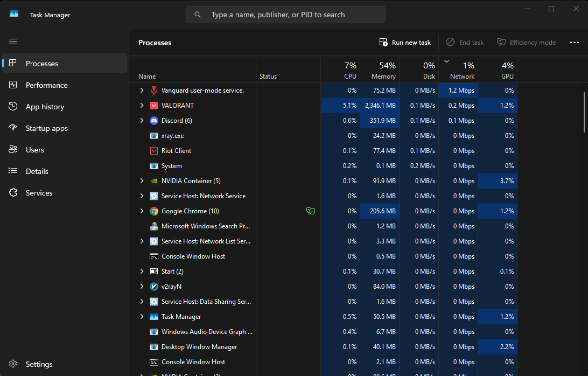Click the Service Host: Network Service icon

coord(154,196)
